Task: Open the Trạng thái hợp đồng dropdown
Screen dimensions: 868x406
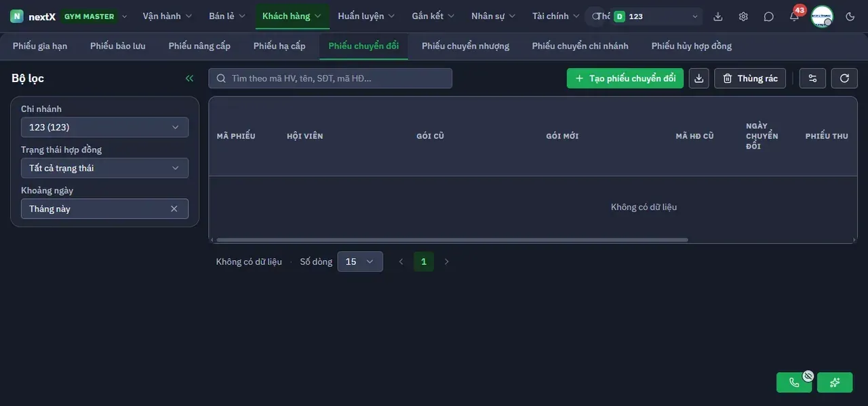Action: point(104,168)
